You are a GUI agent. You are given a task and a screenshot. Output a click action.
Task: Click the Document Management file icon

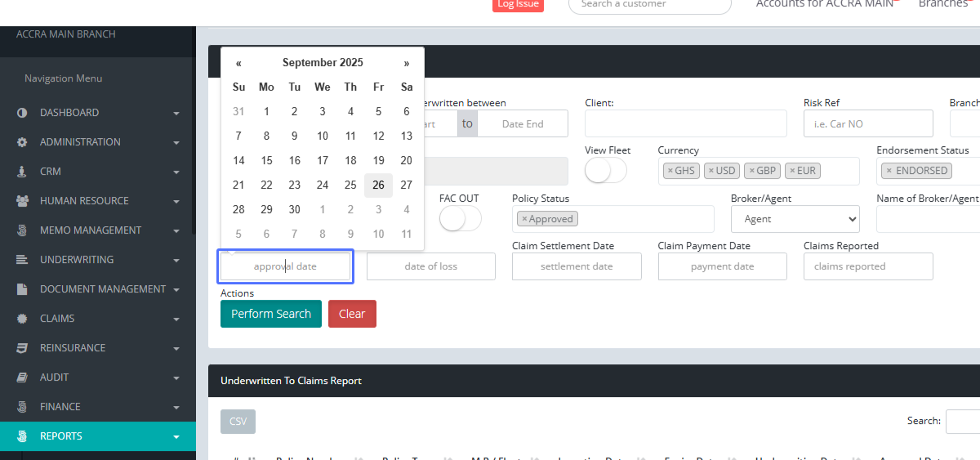(22, 289)
